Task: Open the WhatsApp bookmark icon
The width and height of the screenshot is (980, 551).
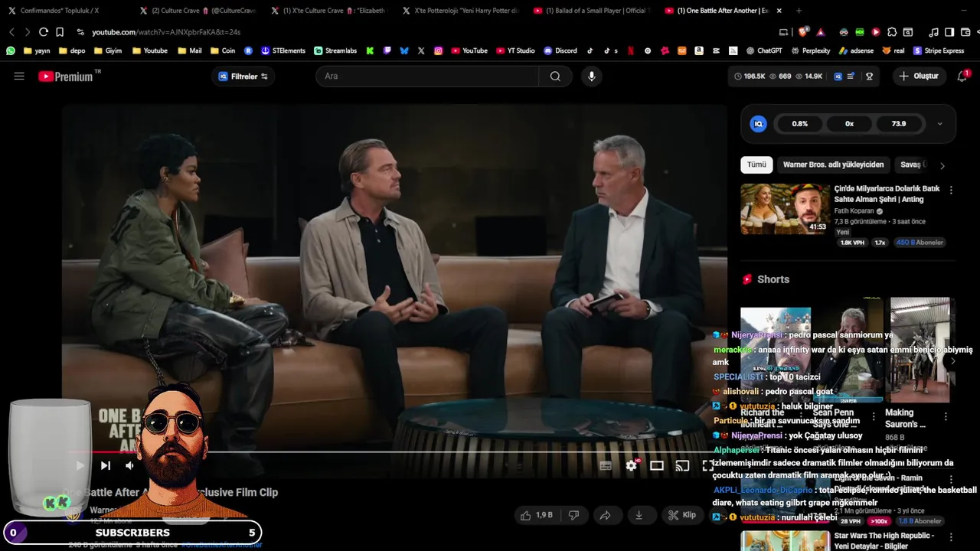Action: pos(11,51)
